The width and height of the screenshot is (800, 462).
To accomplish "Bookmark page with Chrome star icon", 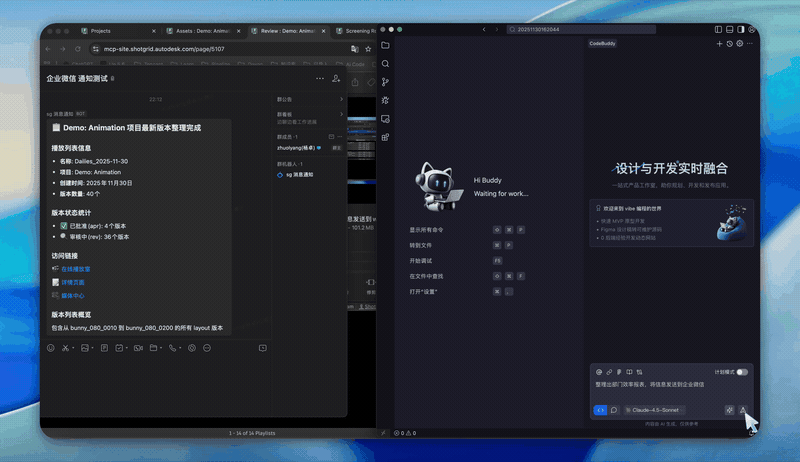I will [x=368, y=49].
